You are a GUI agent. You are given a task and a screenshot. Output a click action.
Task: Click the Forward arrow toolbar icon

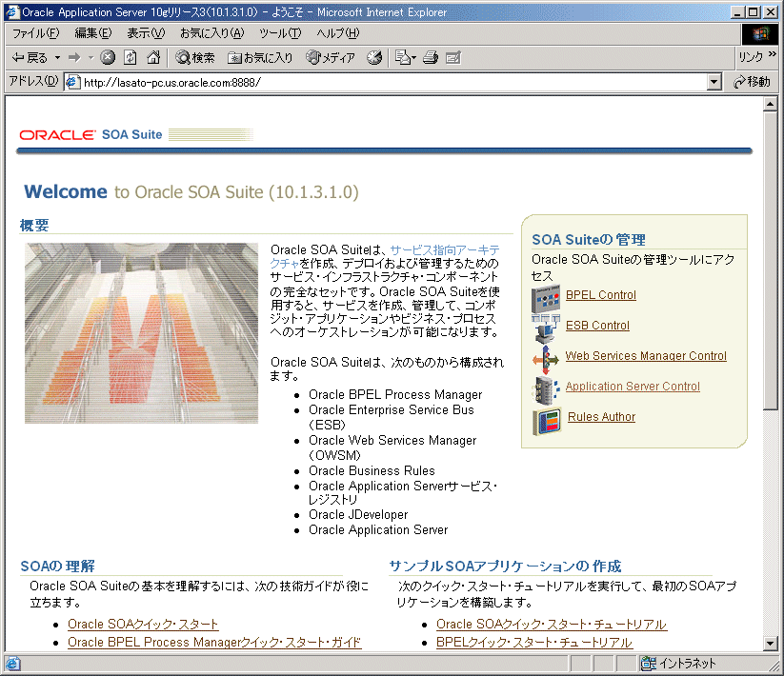(x=74, y=58)
